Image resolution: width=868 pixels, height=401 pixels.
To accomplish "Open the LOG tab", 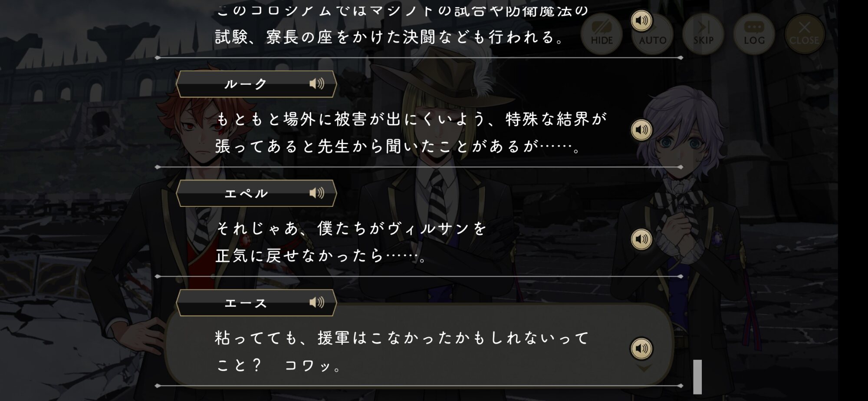I will click(754, 33).
